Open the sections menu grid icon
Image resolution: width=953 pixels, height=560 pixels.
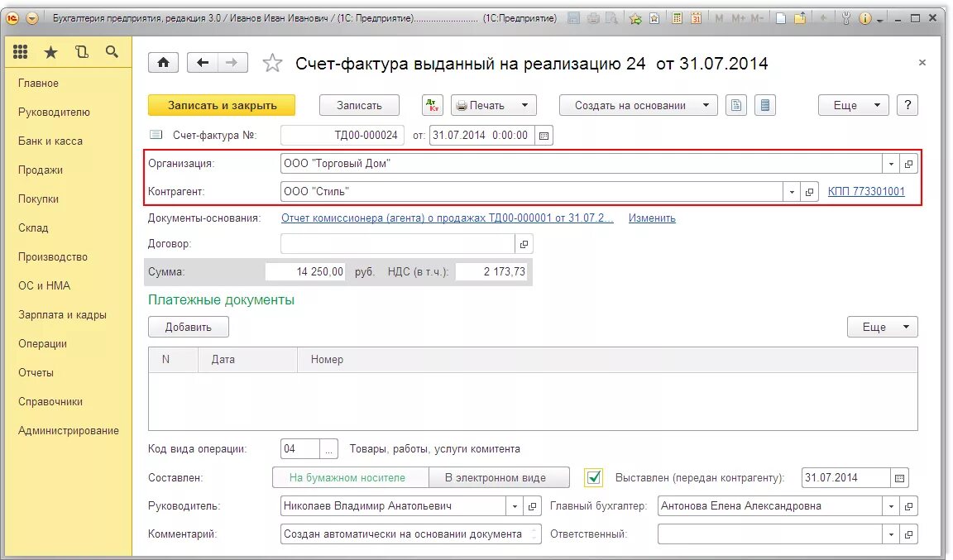point(20,52)
